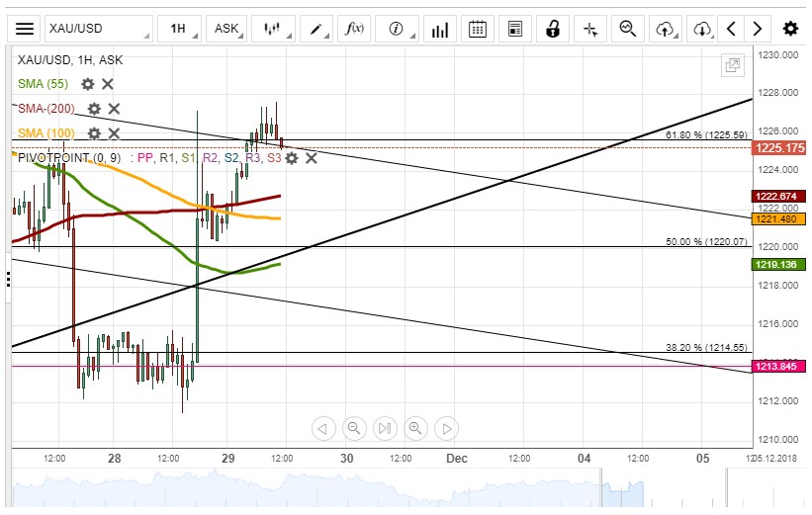Click the 30 date axis label
This screenshot has height=515, width=812.
pos(347,458)
